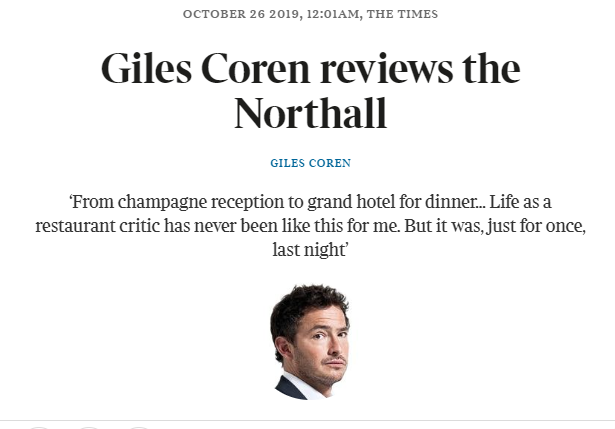Open the GILES COREN byline link
615x429 pixels.
(x=310, y=163)
